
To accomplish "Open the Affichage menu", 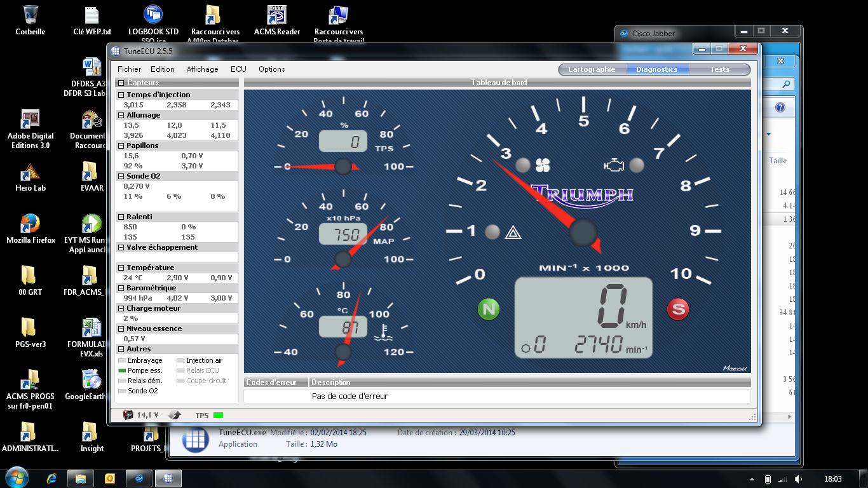I will pyautogui.click(x=202, y=69).
